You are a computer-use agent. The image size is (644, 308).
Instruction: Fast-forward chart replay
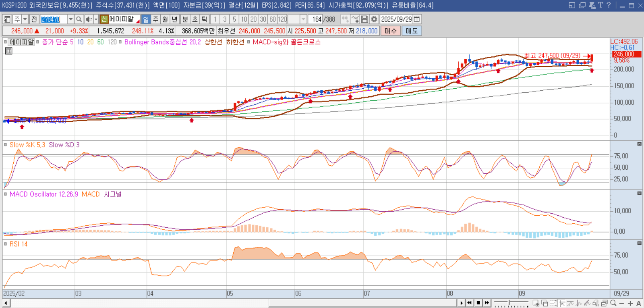pyautogui.click(x=487, y=303)
